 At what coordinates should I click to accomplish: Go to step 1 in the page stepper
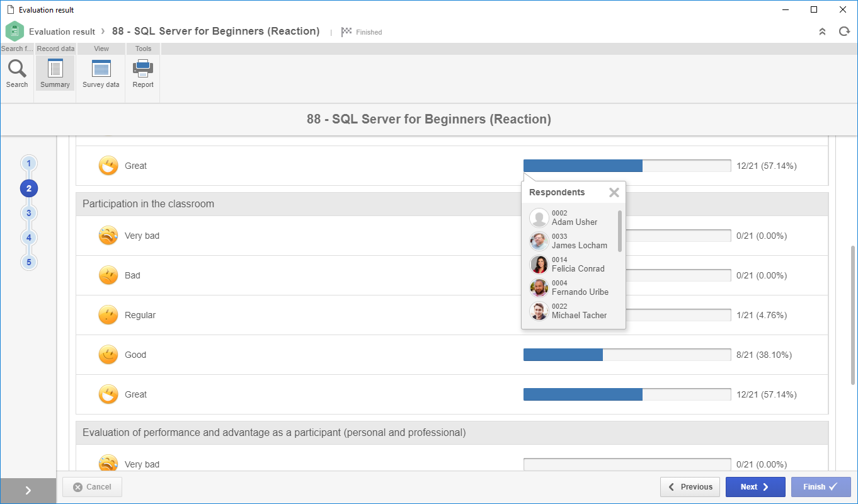click(29, 164)
